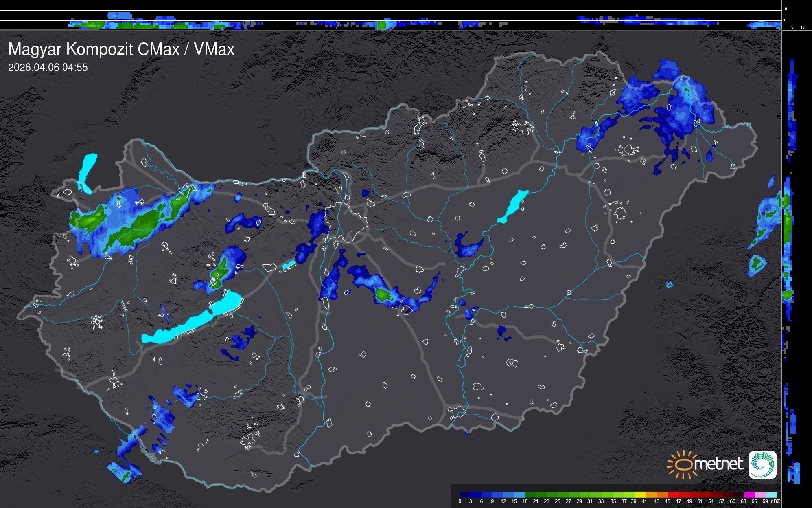Click the dBZ unit label in legend
Image resolution: width=812 pixels, height=508 pixels.
775,501
